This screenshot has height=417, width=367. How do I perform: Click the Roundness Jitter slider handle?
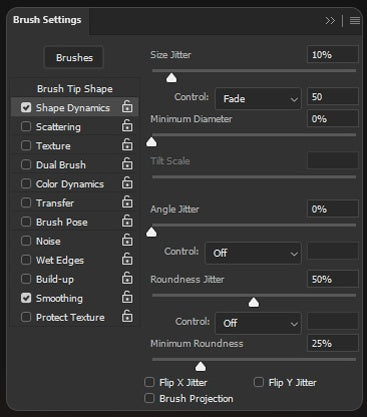pyautogui.click(x=254, y=302)
